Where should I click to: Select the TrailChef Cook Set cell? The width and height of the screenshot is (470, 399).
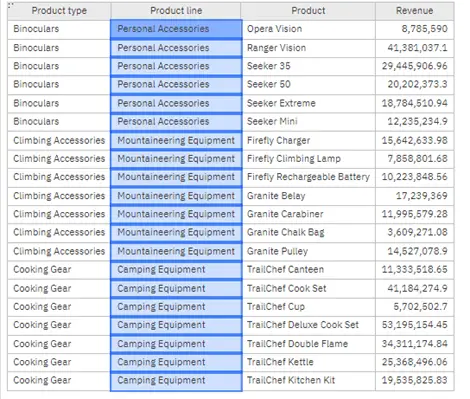point(308,288)
